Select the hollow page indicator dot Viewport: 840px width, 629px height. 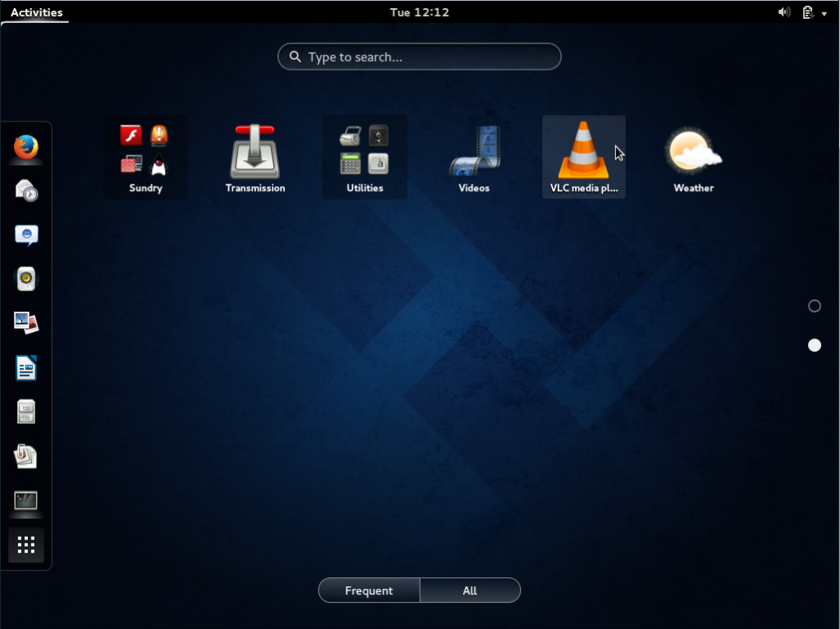[x=814, y=305]
